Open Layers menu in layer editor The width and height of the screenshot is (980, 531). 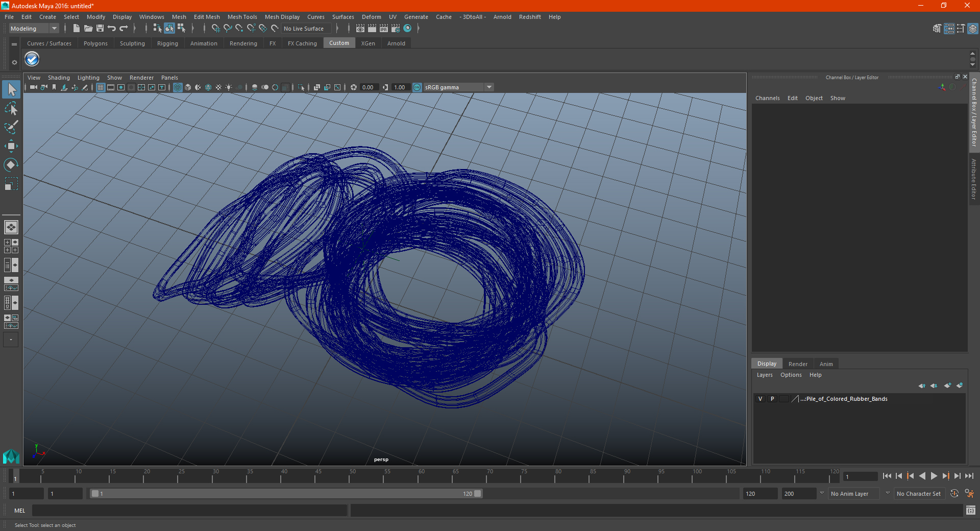click(765, 375)
